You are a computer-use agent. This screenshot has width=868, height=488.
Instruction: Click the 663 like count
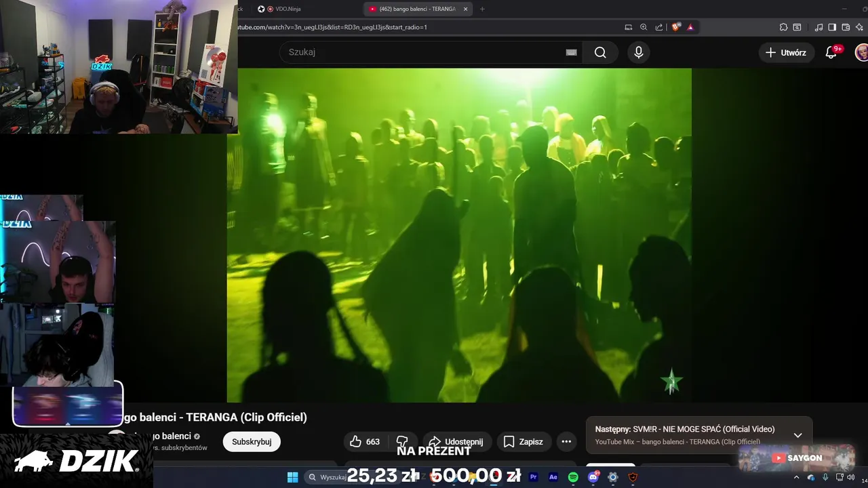[x=373, y=442]
